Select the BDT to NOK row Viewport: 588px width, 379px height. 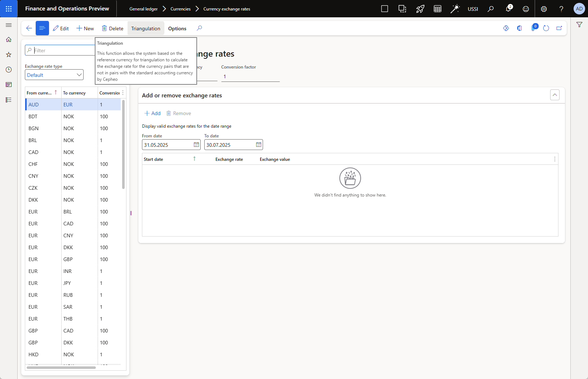68,116
